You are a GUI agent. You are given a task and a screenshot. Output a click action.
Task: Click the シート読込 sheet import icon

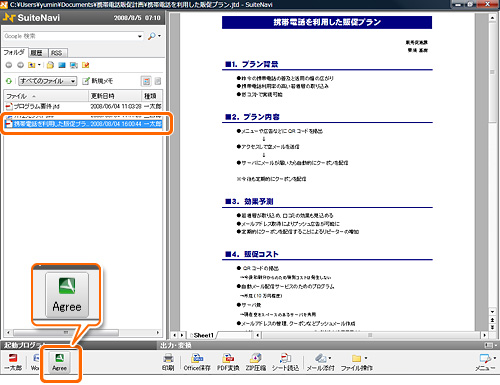pos(285,362)
